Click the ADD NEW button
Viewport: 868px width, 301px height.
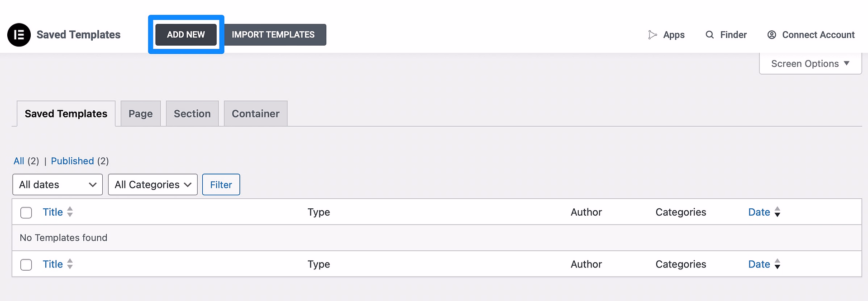coord(186,34)
